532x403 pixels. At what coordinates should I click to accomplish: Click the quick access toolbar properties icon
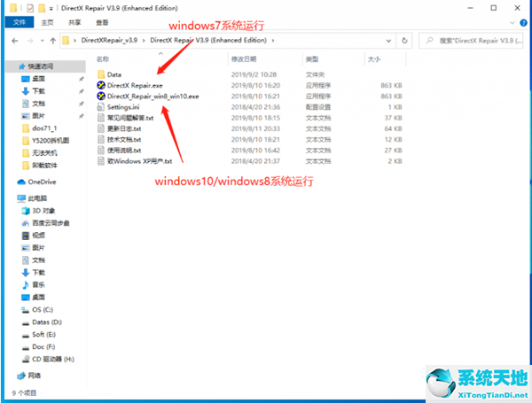(30, 8)
